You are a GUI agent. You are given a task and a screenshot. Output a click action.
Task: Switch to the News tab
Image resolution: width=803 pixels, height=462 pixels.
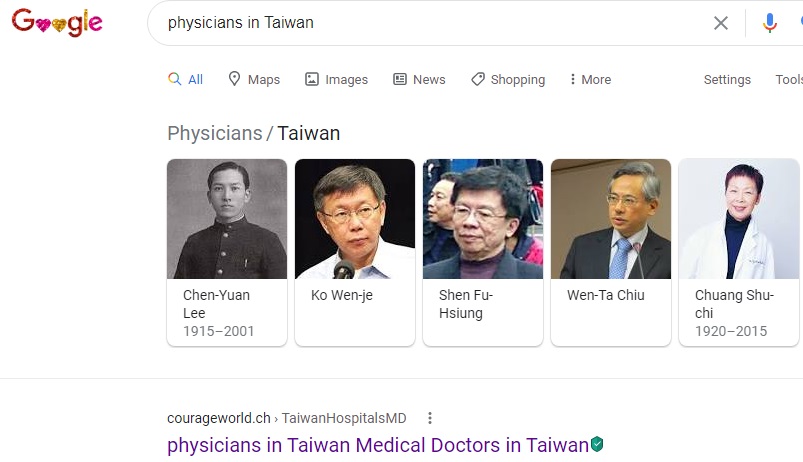coord(419,79)
